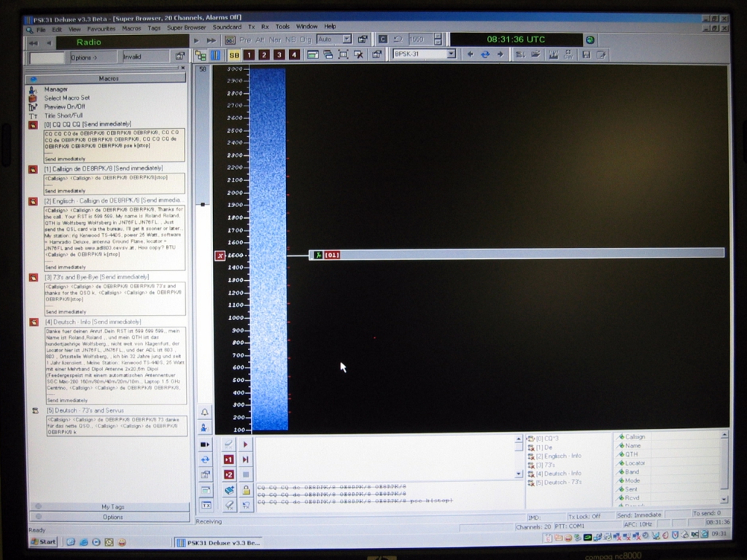Image resolution: width=747 pixels, height=560 pixels.
Task: Toggle the NB noise blanker button
Action: (291, 39)
